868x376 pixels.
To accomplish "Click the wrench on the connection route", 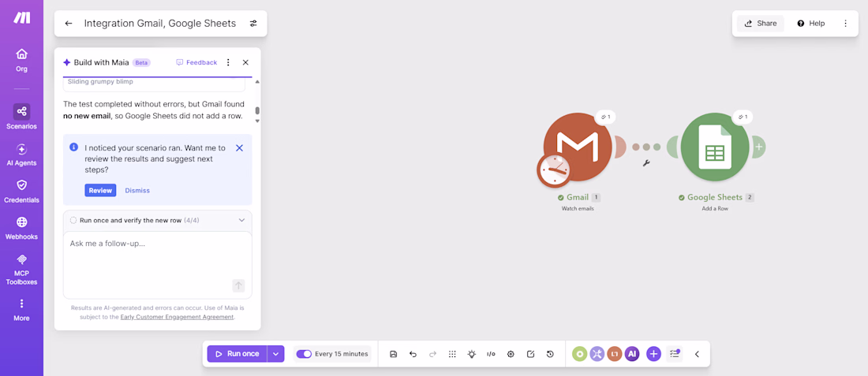I will [x=645, y=163].
